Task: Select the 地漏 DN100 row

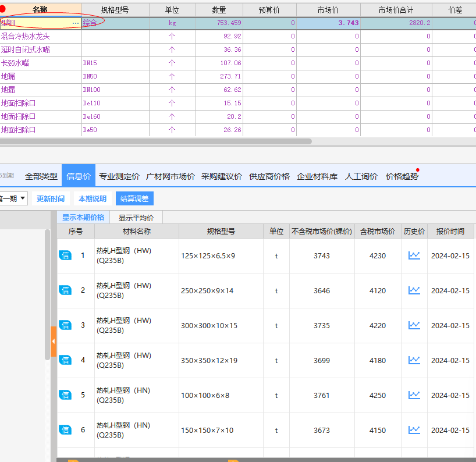Action: [238, 90]
